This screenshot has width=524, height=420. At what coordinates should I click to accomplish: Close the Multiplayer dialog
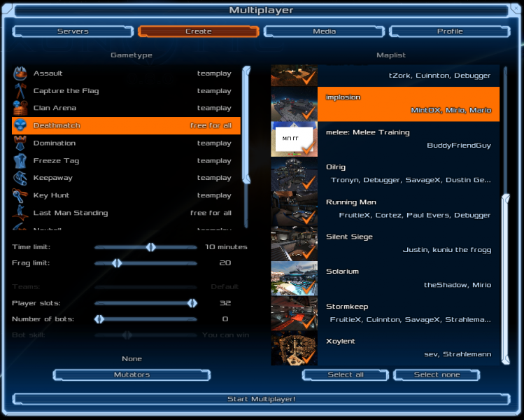coord(516,10)
